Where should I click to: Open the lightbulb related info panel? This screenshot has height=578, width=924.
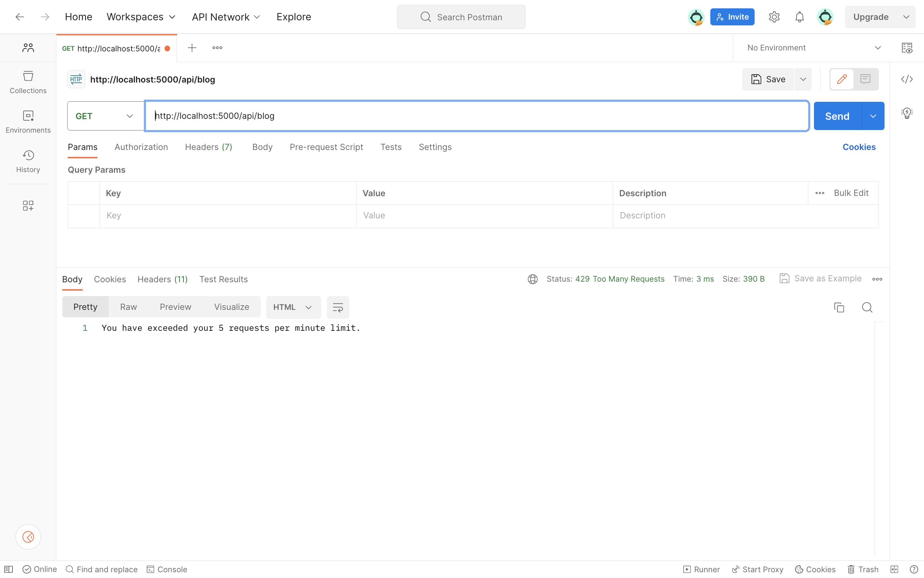coord(907,113)
